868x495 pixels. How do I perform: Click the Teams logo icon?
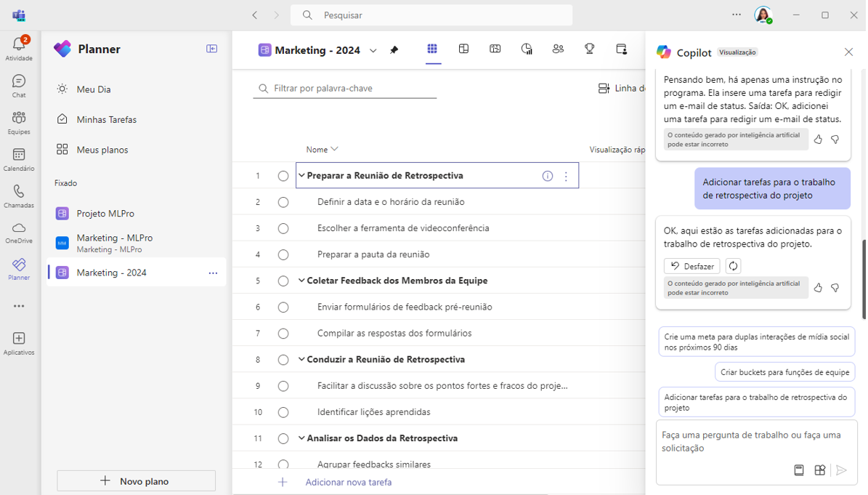(19, 15)
